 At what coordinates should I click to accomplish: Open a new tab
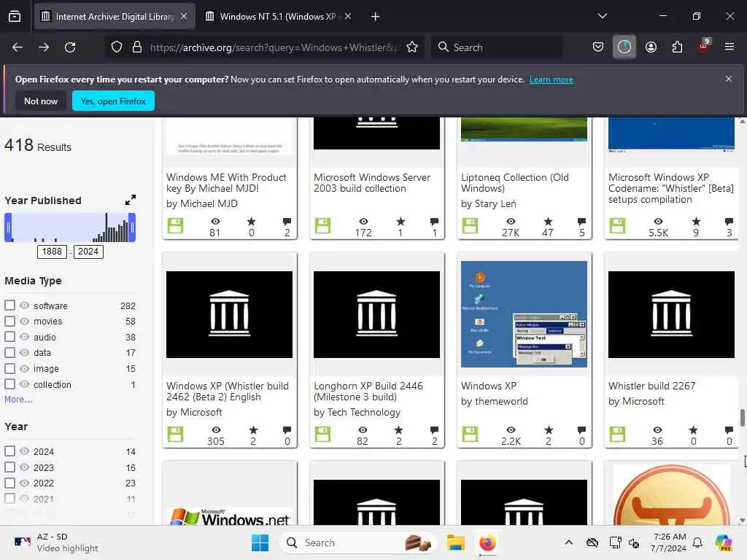point(376,17)
